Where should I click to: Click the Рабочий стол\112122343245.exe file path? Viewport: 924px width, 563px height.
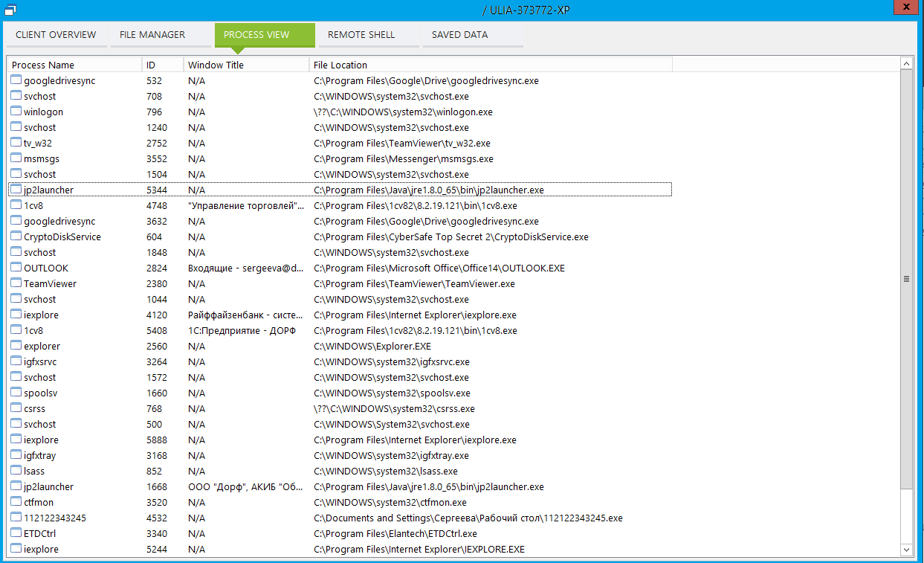click(468, 518)
